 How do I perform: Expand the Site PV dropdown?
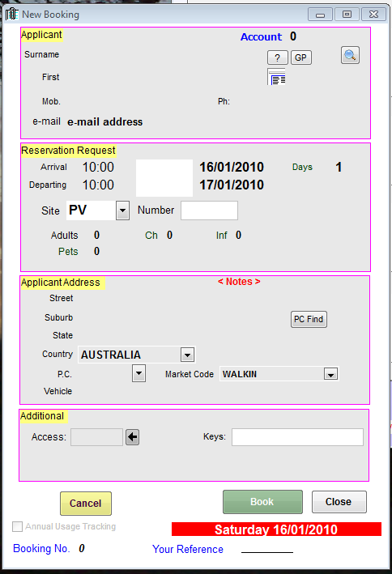123,210
